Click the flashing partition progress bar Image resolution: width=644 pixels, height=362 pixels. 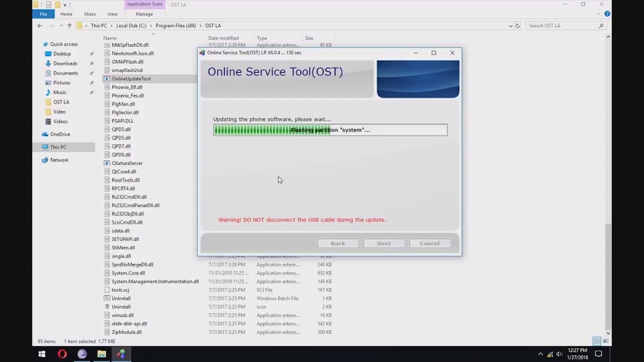click(330, 130)
